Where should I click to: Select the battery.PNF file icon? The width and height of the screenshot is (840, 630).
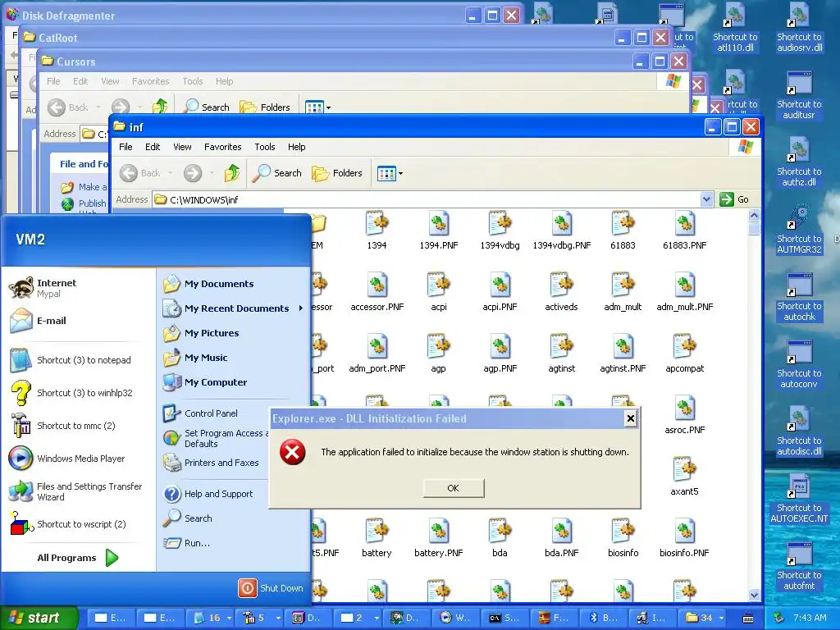[x=438, y=532]
